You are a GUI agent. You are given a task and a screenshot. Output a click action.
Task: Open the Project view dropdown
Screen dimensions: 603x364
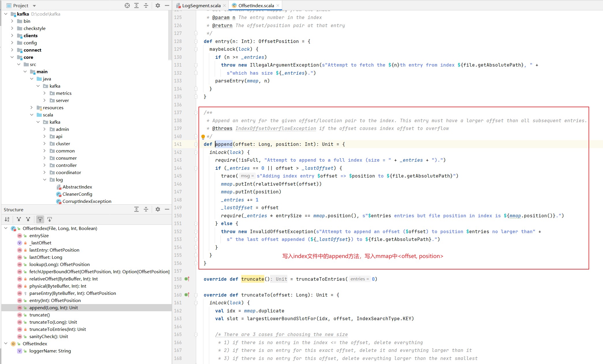[x=34, y=5]
